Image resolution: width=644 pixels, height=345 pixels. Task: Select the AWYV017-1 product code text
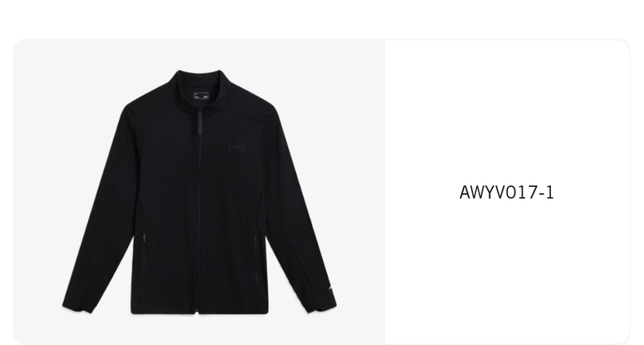pyautogui.click(x=506, y=192)
